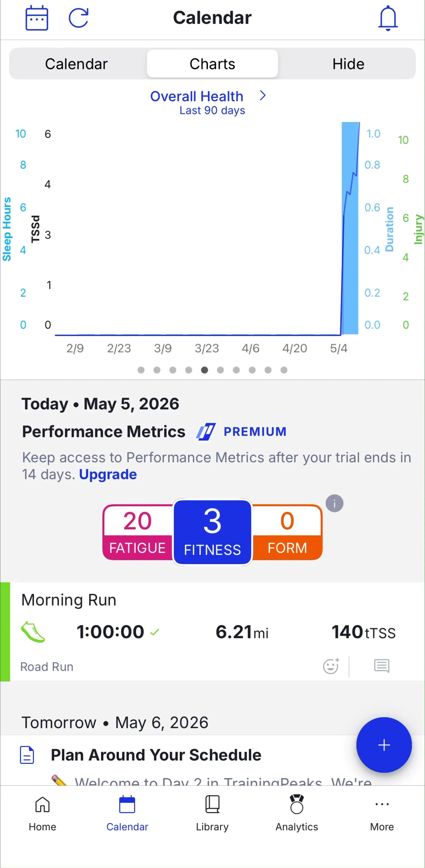The image size is (425, 868).
Task: Expand Overall Health chart via chevron
Action: 263,96
